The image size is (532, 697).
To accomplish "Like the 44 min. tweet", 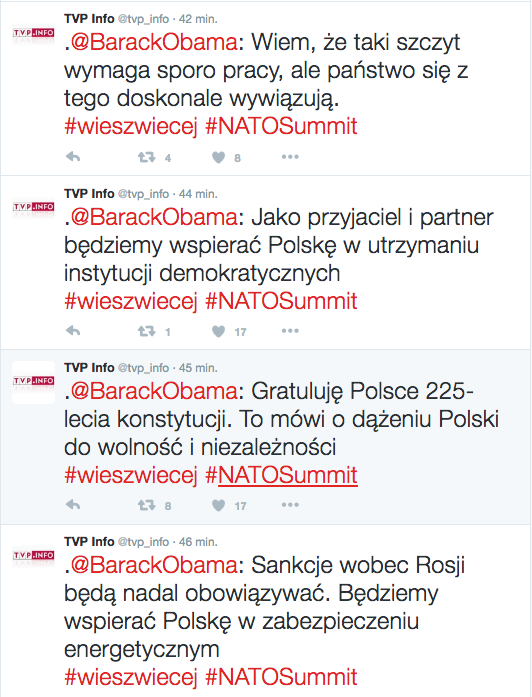I will click(218, 331).
